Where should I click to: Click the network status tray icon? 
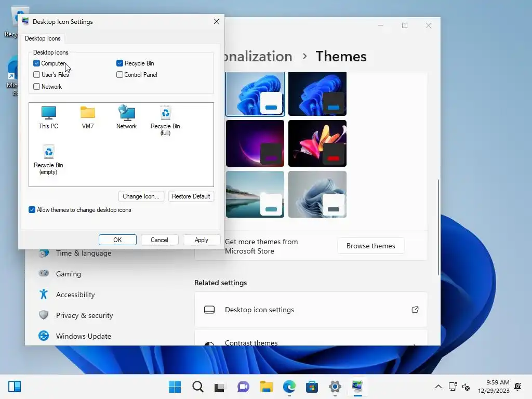(453, 387)
